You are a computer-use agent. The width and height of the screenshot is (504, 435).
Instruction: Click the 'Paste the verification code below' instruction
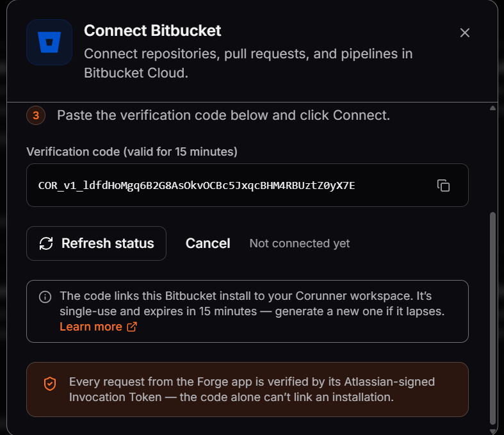pyautogui.click(x=224, y=115)
